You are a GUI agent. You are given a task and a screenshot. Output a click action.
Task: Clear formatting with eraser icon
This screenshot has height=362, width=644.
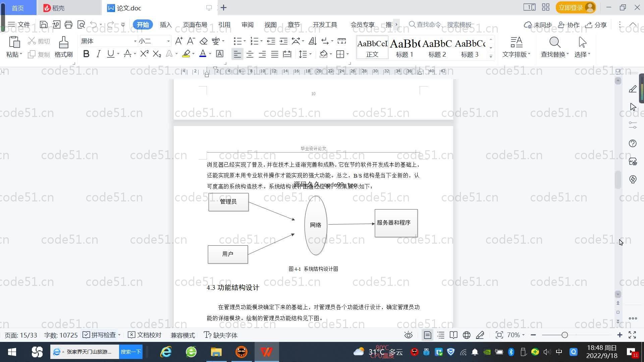click(x=203, y=41)
